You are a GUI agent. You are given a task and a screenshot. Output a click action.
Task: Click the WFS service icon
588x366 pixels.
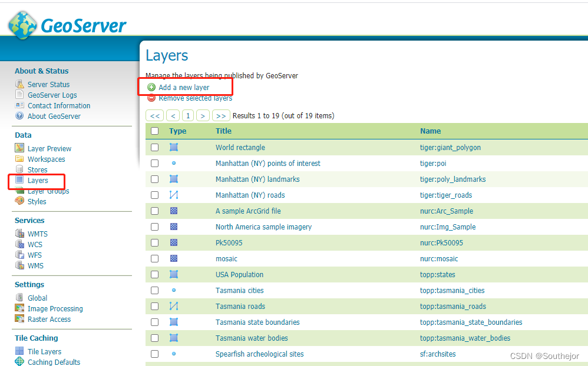pyautogui.click(x=19, y=255)
